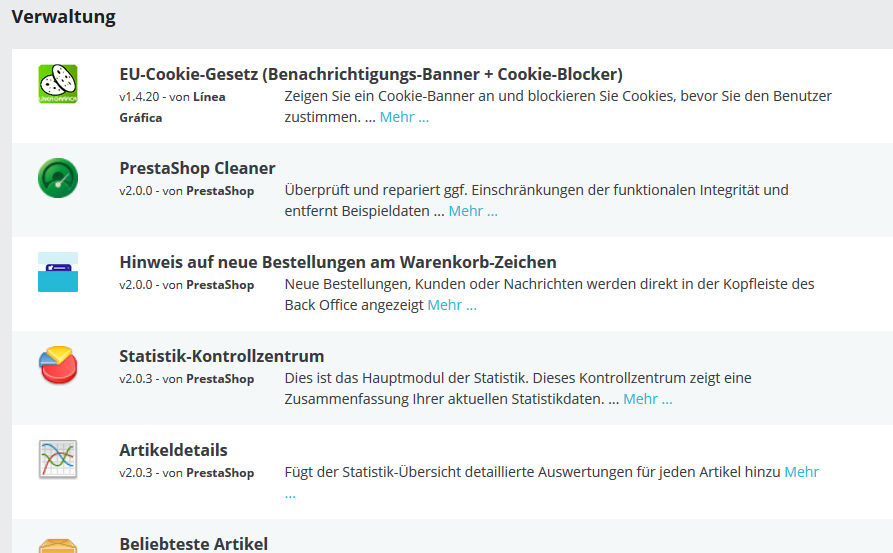Click the EU-Cookie-Gesetz cookie module icon
The image size is (893, 553).
(58, 84)
